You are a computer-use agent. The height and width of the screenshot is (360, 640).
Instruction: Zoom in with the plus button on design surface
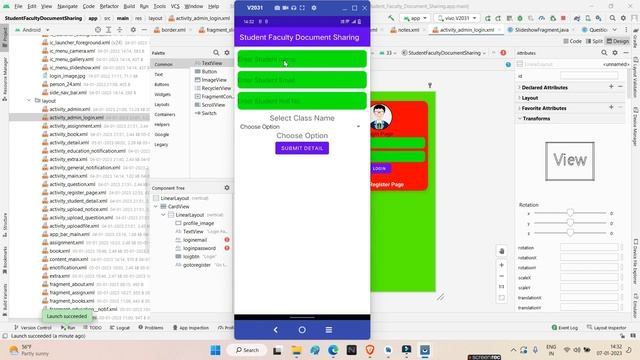click(502, 265)
